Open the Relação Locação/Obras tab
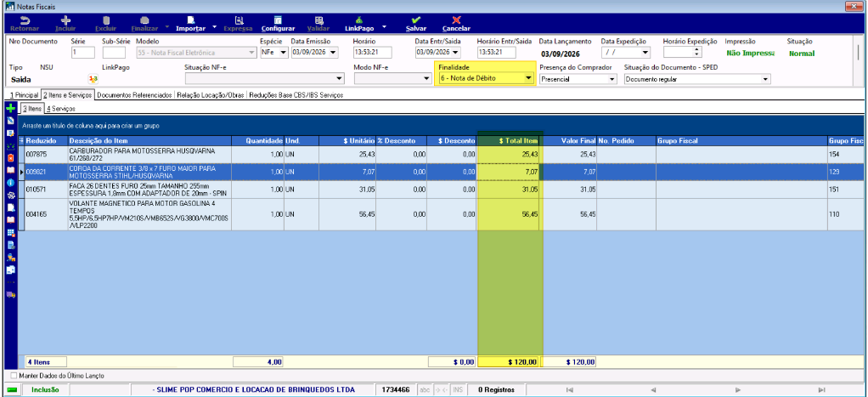This screenshot has height=397, width=868. click(x=211, y=95)
